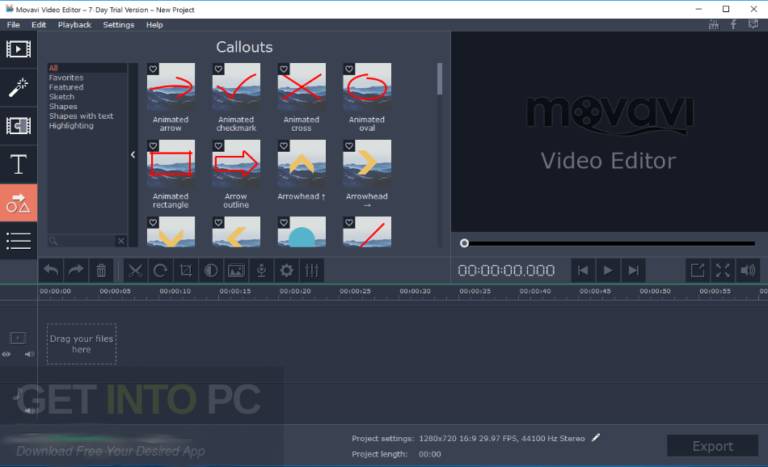Click the Export button
Viewport: 768px width, 467px height.
[x=713, y=446]
